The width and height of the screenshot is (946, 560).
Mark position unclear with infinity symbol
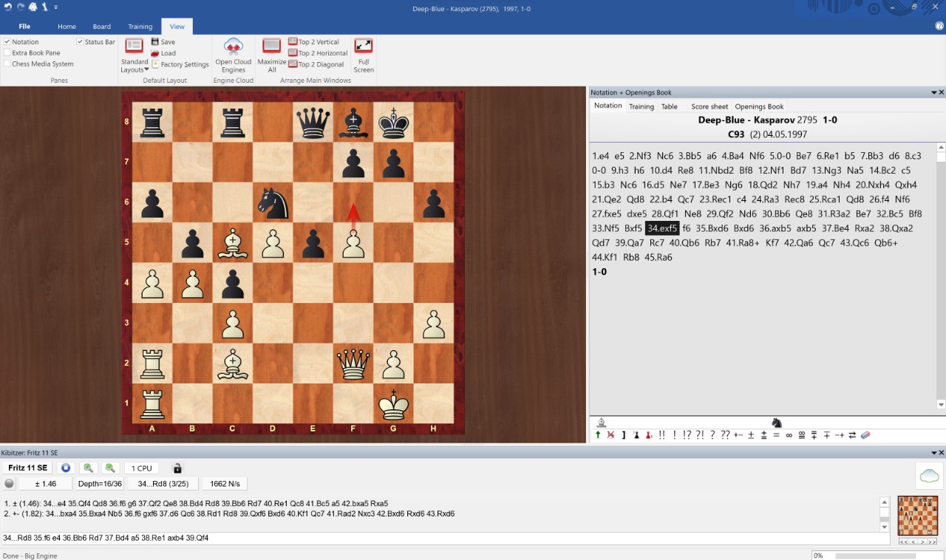point(789,435)
